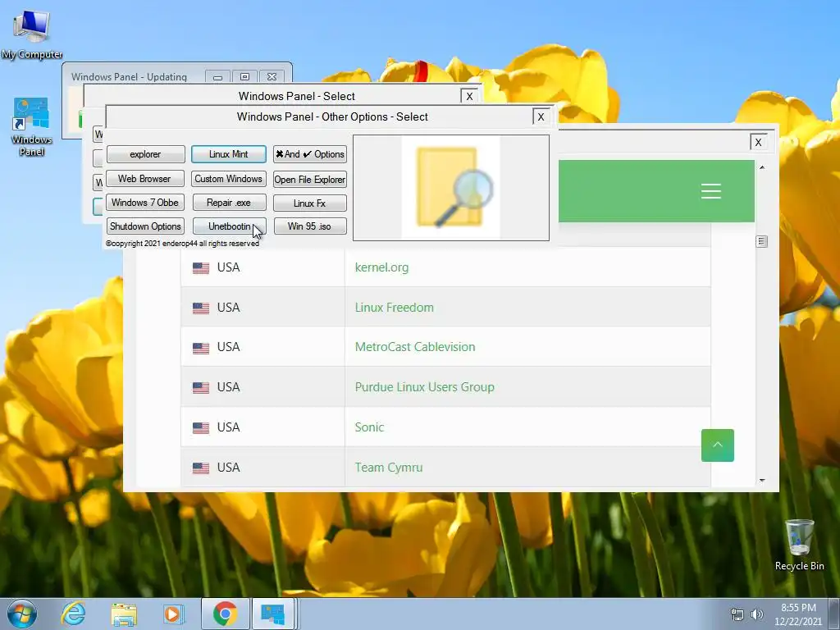This screenshot has width=840, height=630.
Task: Click the copyright 2021 enderop44 text
Action: (x=182, y=243)
